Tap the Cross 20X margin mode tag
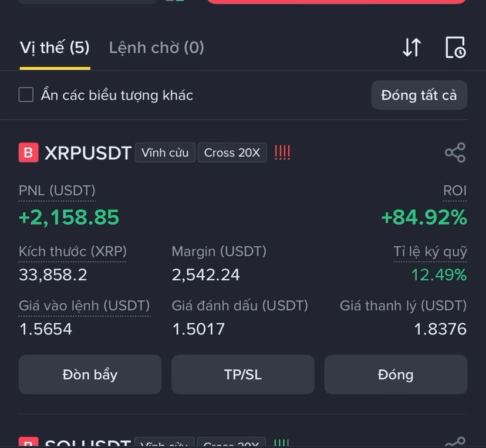Viewport: 486px width, 448px height. pyautogui.click(x=232, y=152)
